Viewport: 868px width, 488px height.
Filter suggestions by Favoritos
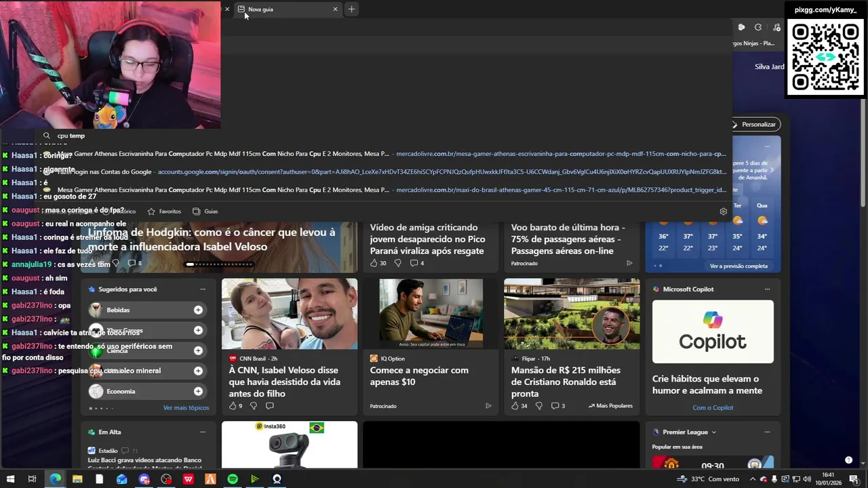(x=164, y=211)
